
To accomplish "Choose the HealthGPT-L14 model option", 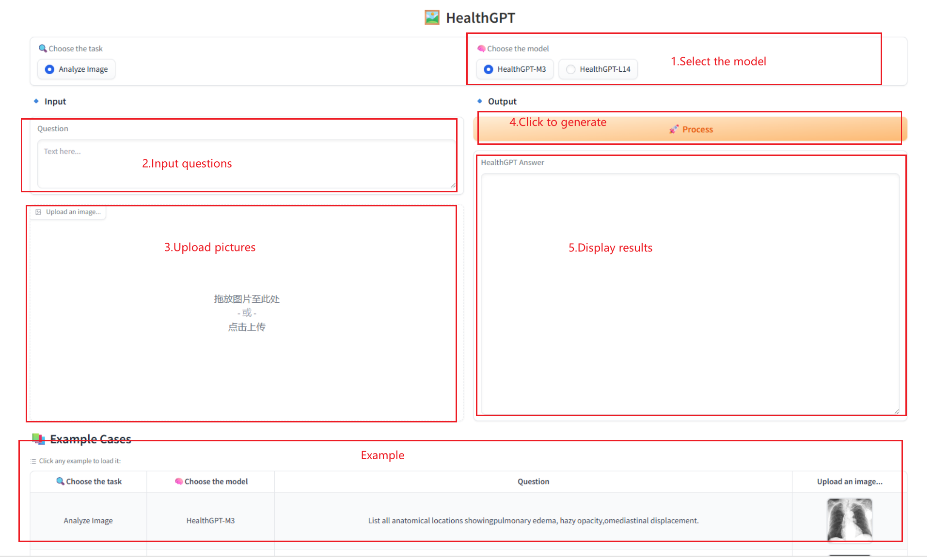I will coord(571,69).
